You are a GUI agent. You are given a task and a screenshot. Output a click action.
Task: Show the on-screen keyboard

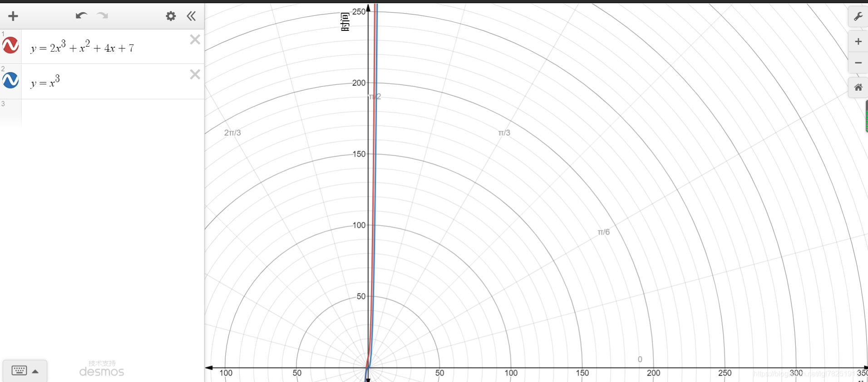coord(25,371)
